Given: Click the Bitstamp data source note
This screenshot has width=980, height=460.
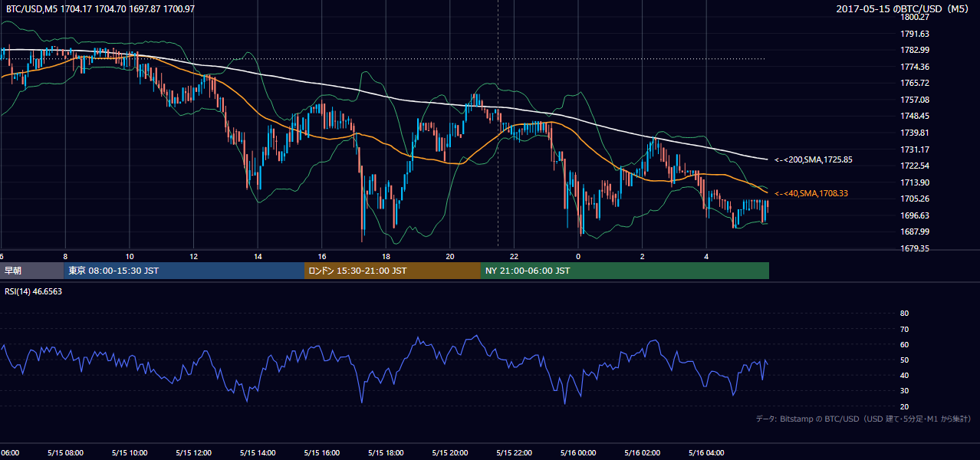Looking at the screenshot, I should click(863, 419).
